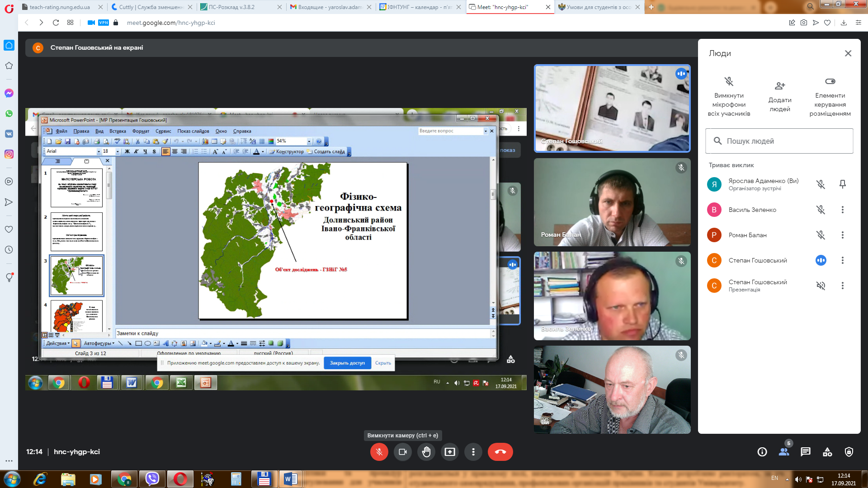Mute Роман Балан microphone icon

click(821, 235)
